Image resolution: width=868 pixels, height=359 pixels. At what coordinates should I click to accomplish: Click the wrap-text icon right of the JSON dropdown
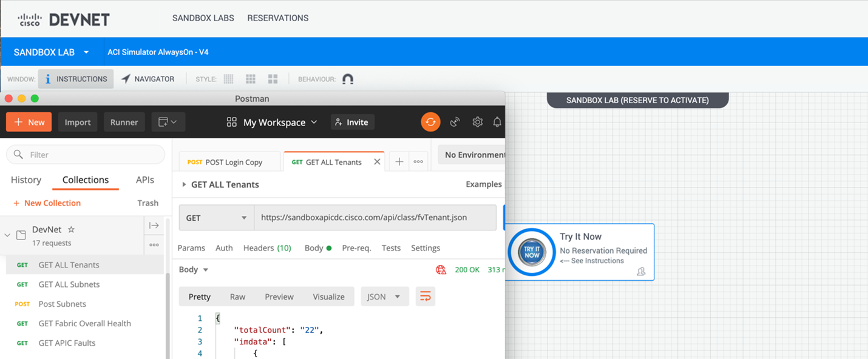425,296
